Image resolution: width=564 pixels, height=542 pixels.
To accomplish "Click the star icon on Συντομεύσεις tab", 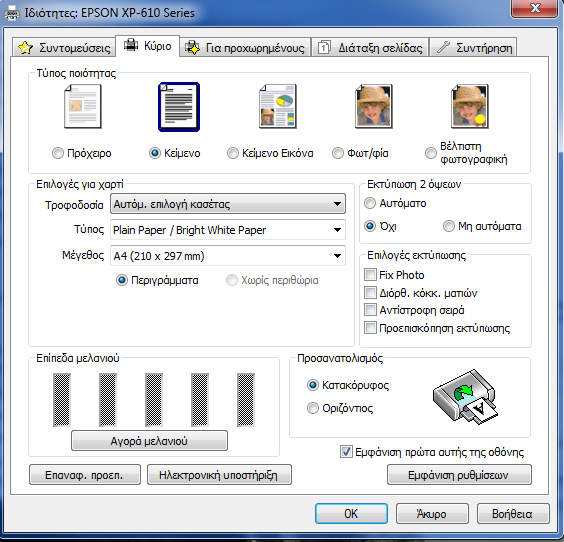I will coord(25,47).
